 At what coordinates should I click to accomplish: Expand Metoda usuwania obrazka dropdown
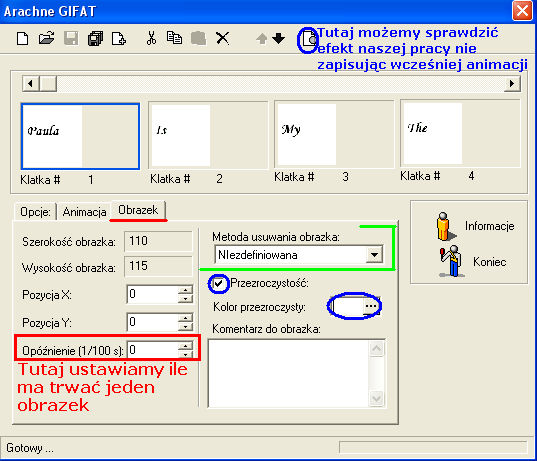(x=374, y=255)
